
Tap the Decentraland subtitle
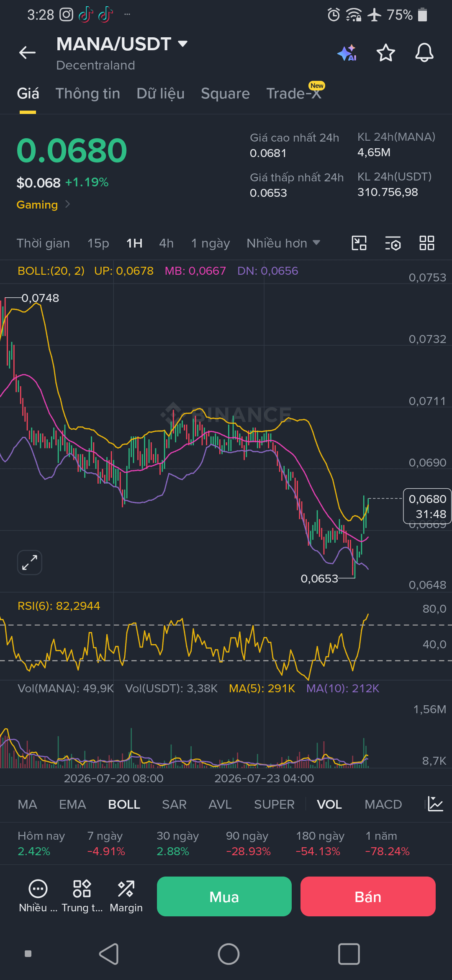(95, 65)
